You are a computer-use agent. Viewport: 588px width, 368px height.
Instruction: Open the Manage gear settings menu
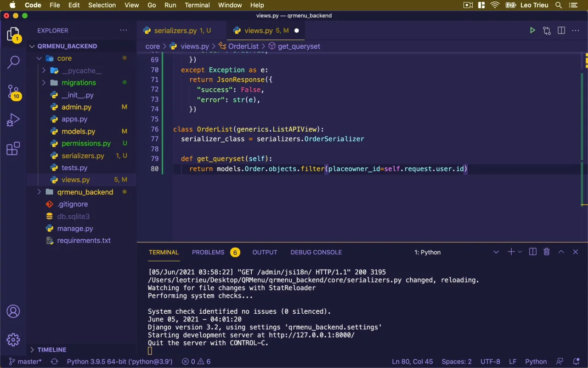[x=13, y=340]
